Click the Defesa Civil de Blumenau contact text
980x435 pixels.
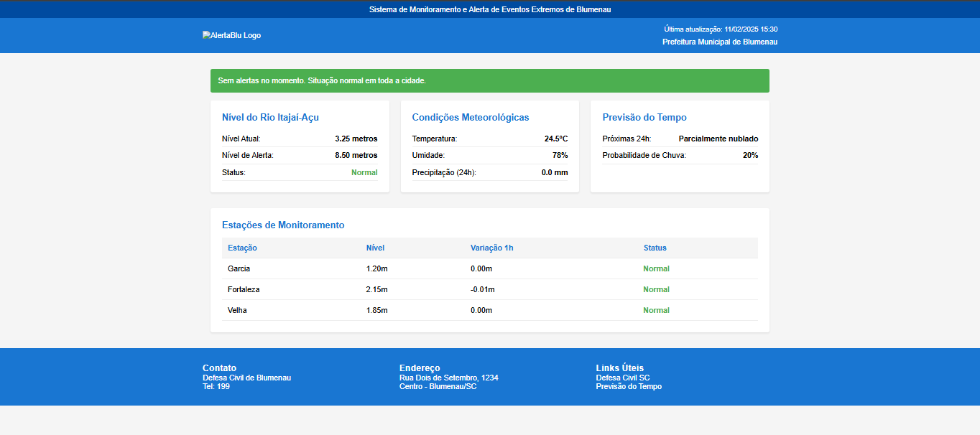tap(246, 378)
